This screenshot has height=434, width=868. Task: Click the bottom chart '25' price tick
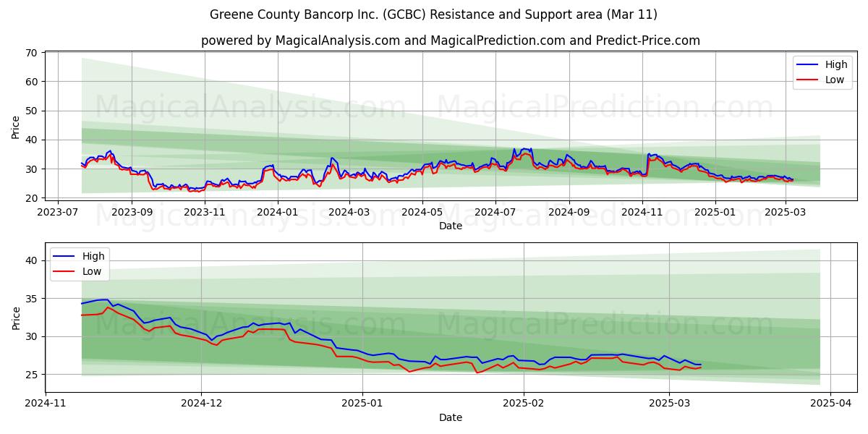(30, 375)
